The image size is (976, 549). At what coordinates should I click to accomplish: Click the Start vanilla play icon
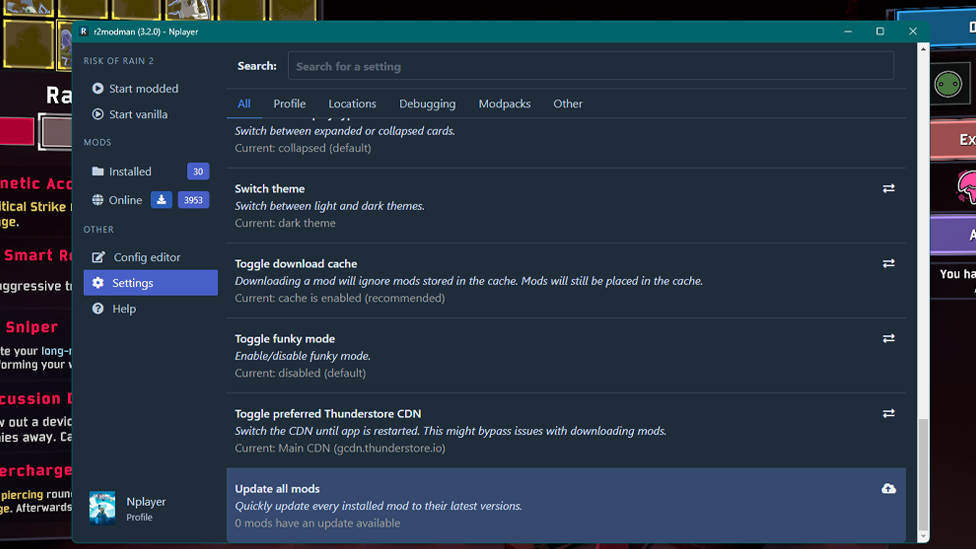click(98, 114)
